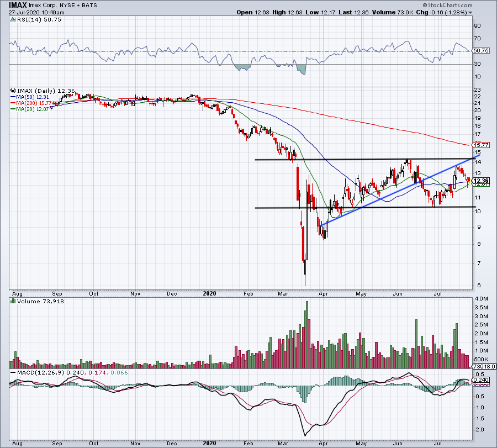Click the MACD legend line icon
The height and width of the screenshot is (448, 497).
pos(13,372)
